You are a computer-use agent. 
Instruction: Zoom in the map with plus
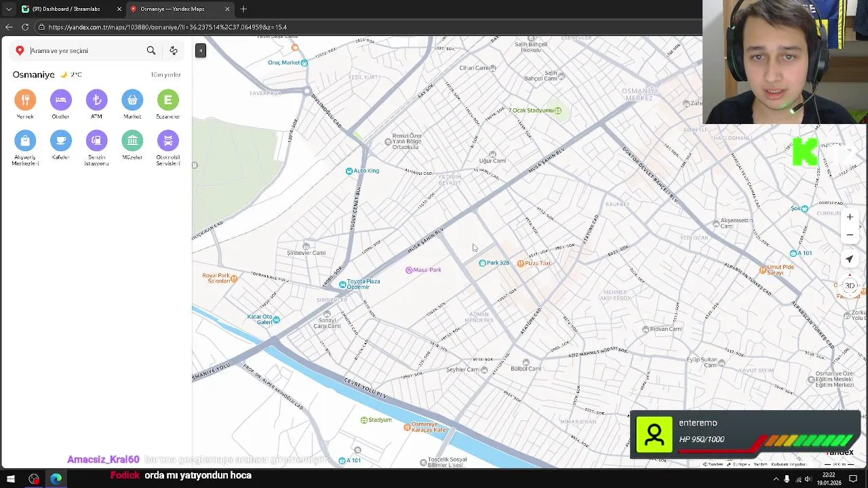coord(850,217)
